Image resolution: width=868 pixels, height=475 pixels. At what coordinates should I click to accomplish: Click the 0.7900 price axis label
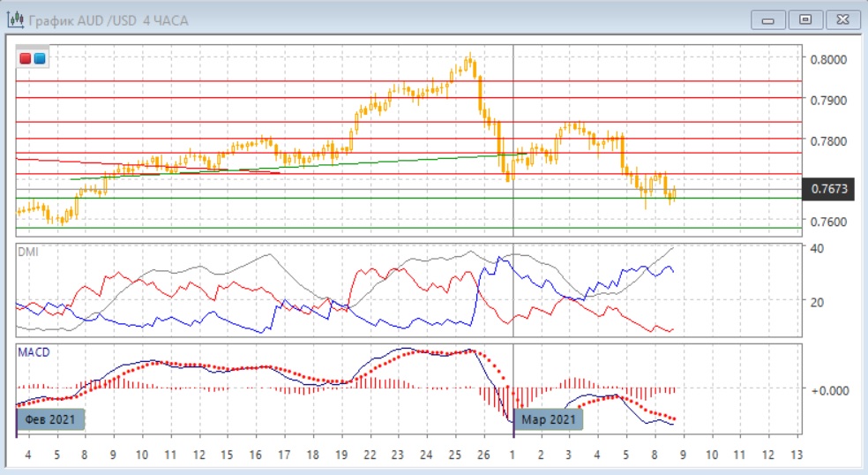pos(828,100)
